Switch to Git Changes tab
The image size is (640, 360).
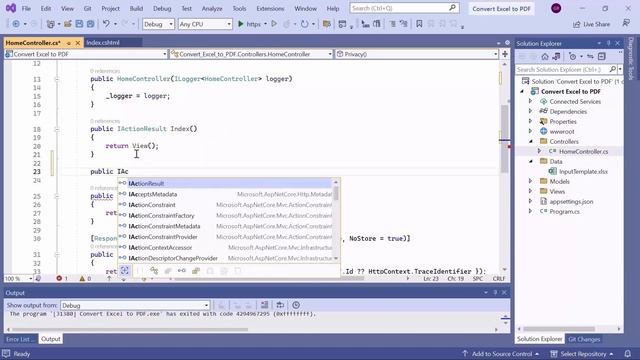pyautogui.click(x=584, y=339)
